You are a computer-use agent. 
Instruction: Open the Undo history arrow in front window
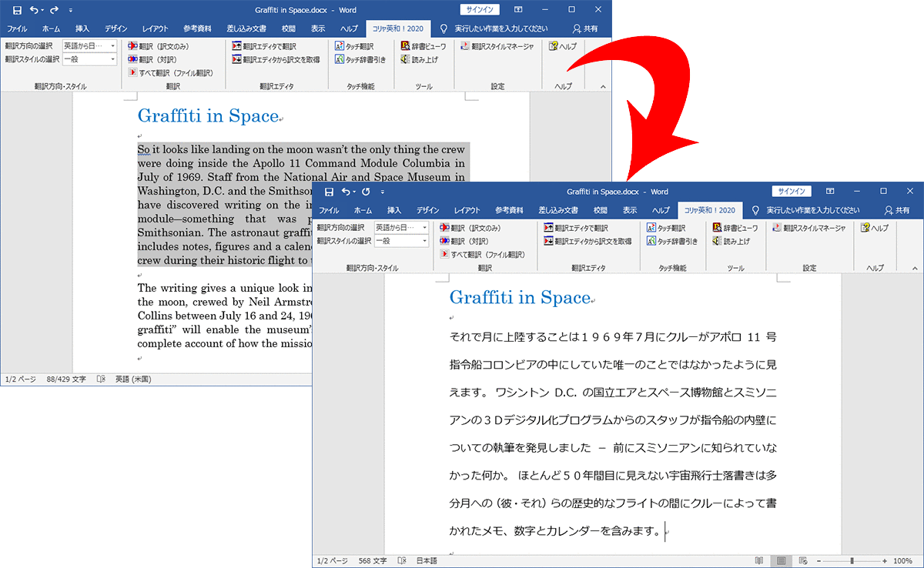(354, 192)
